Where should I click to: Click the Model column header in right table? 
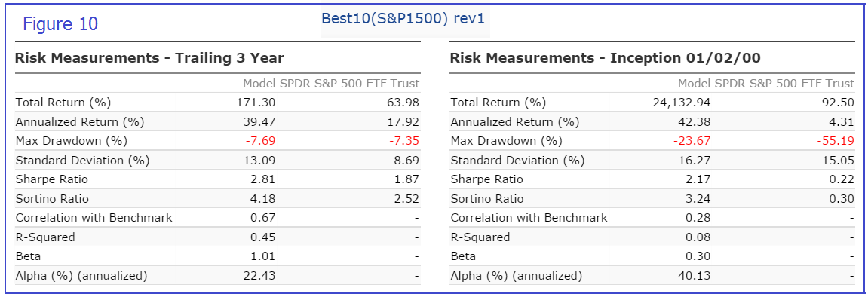[694, 84]
